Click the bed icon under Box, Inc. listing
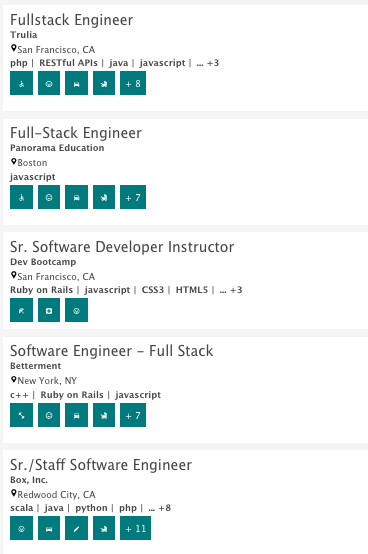Image resolution: width=368 pixels, height=554 pixels. click(49, 528)
